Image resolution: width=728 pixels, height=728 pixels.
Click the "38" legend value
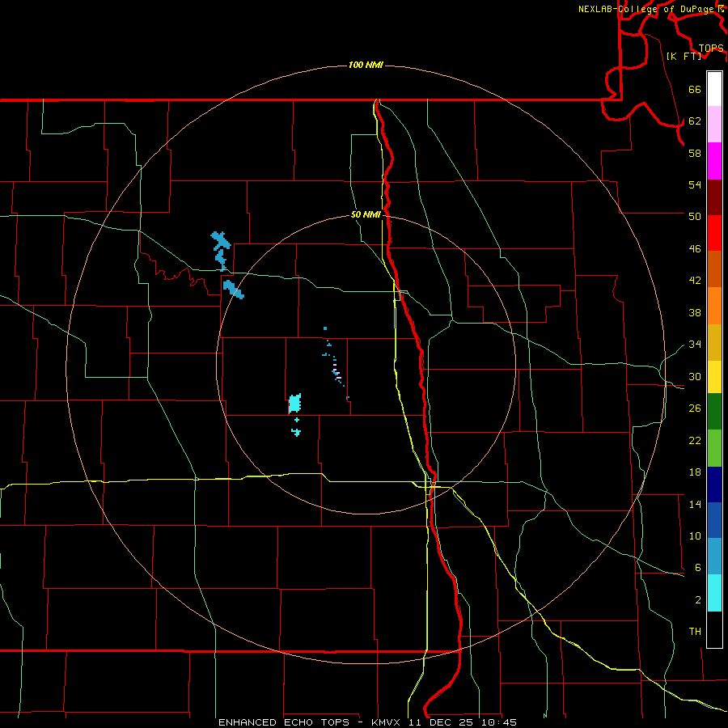pos(695,312)
